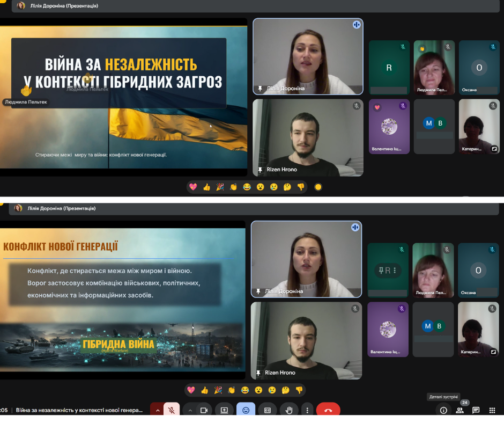Click picture-in-picture icon on upper Катерина tile
The image size is (504, 423).
click(x=494, y=149)
